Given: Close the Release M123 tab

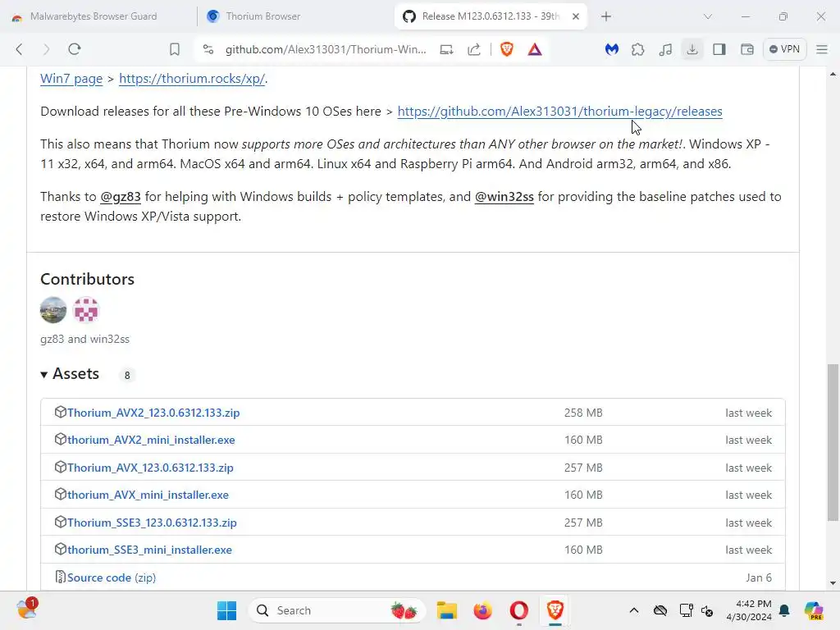Looking at the screenshot, I should pyautogui.click(x=576, y=16).
